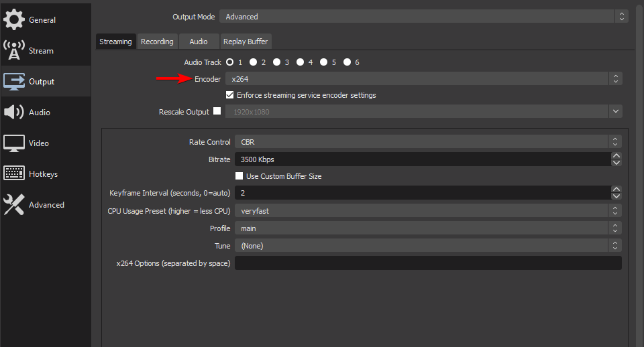Screen dimensions: 644x347
Task: Increase the Bitrate with up arrow
Action: (616, 156)
